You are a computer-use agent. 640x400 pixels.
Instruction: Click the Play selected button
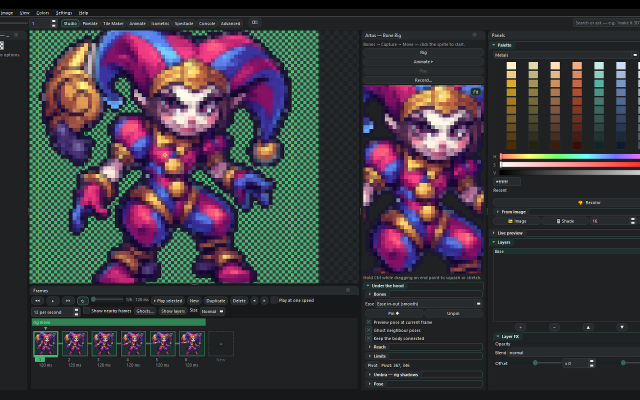point(168,301)
